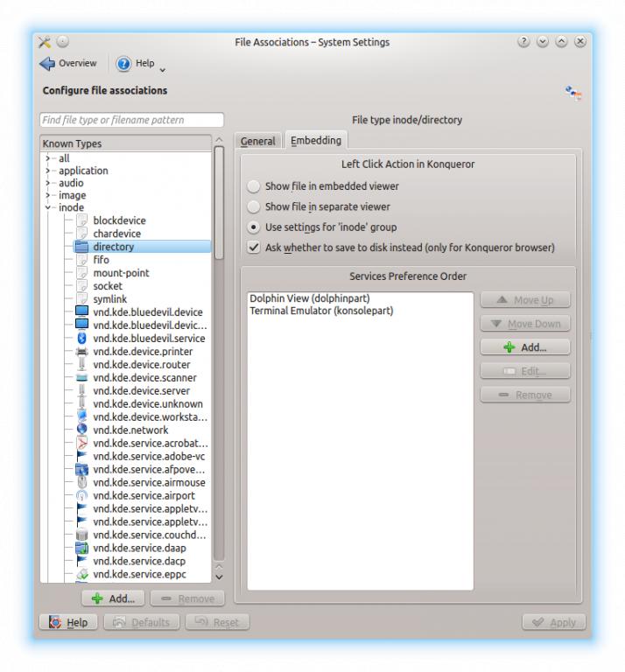This screenshot has height=672, width=625.
Task: Expand the 'image' type category
Action: point(47,196)
